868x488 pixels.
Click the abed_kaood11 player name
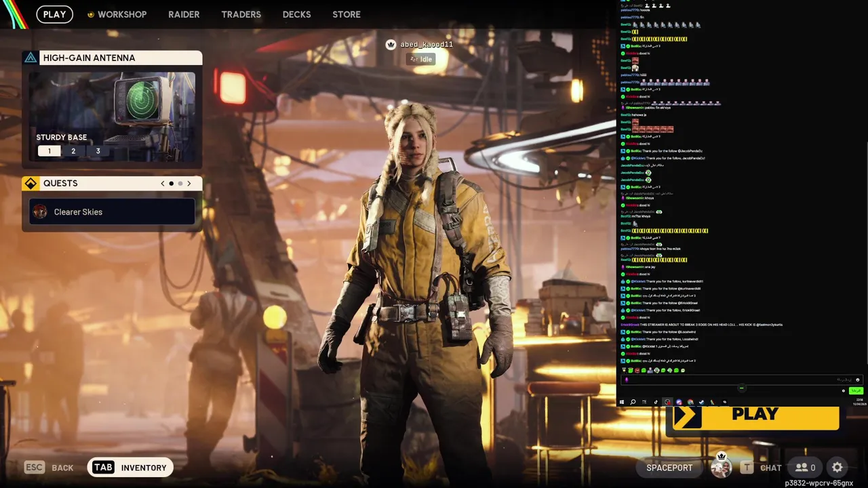[427, 45]
